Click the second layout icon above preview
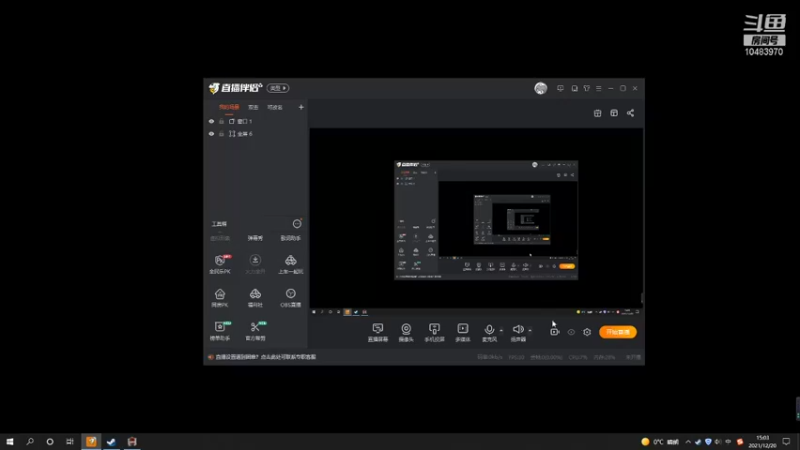This screenshot has width=800, height=450. click(614, 113)
